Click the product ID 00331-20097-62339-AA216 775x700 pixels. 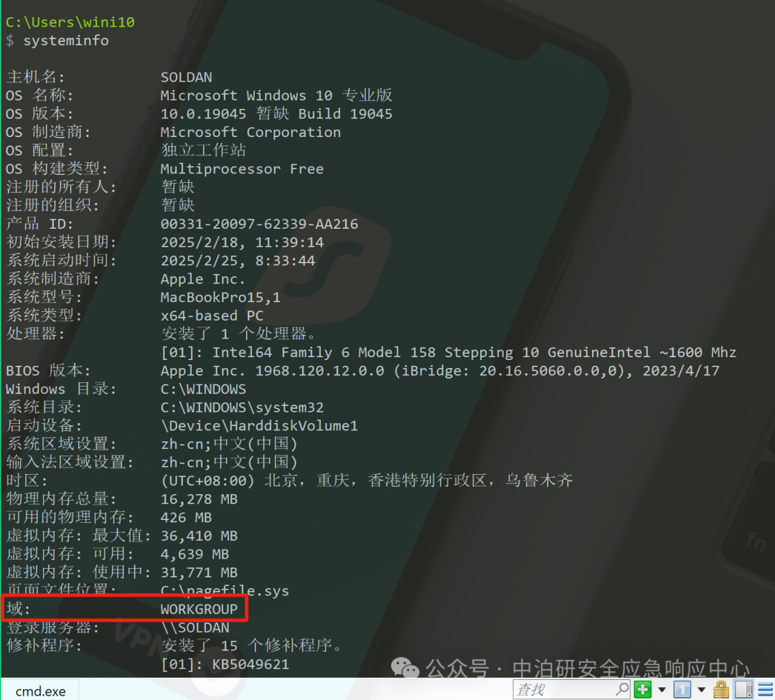click(259, 224)
